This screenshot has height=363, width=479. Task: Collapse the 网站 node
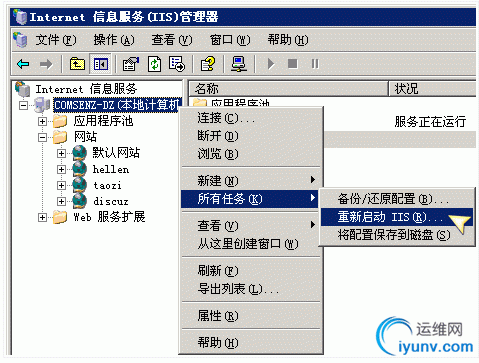pos(42,137)
